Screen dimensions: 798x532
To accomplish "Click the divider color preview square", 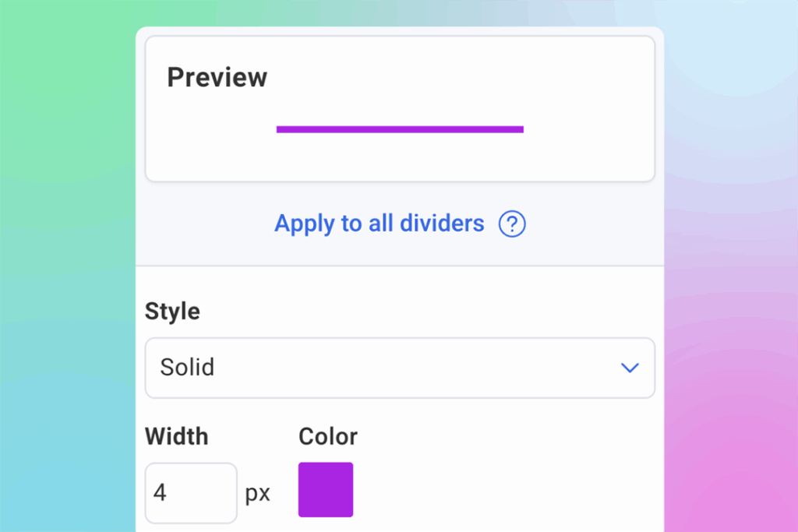I will (325, 489).
